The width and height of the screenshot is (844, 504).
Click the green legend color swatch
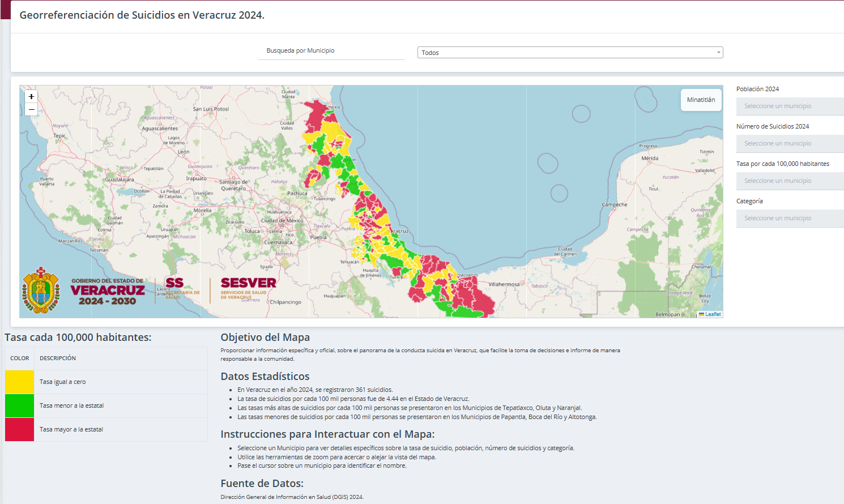pos(20,405)
